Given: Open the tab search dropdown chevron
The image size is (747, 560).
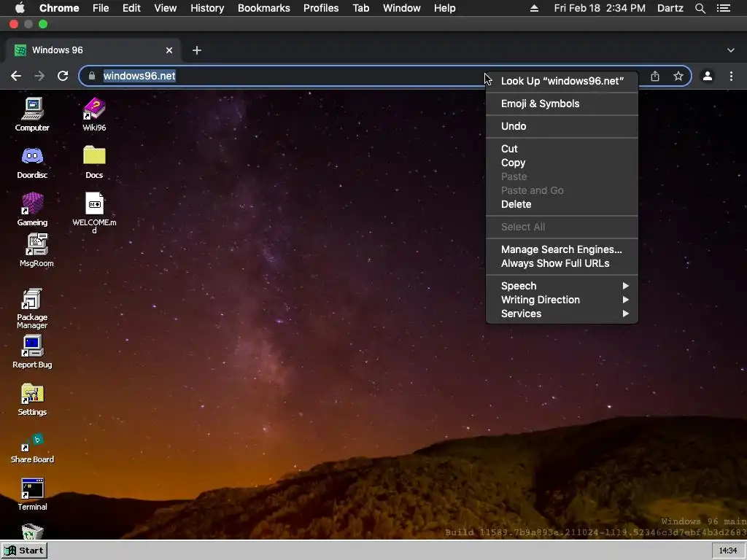Looking at the screenshot, I should (x=731, y=50).
